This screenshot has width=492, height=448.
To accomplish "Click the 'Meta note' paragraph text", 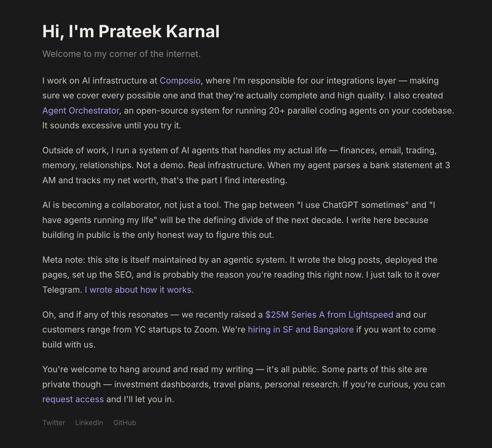I will tap(241, 275).
